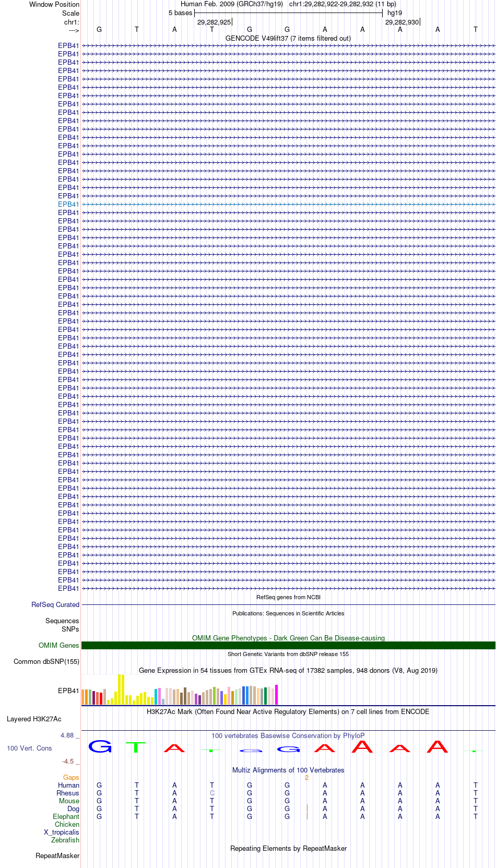This screenshot has width=496, height=868.
Task: Click the Window Position label
Action: [54, 5]
